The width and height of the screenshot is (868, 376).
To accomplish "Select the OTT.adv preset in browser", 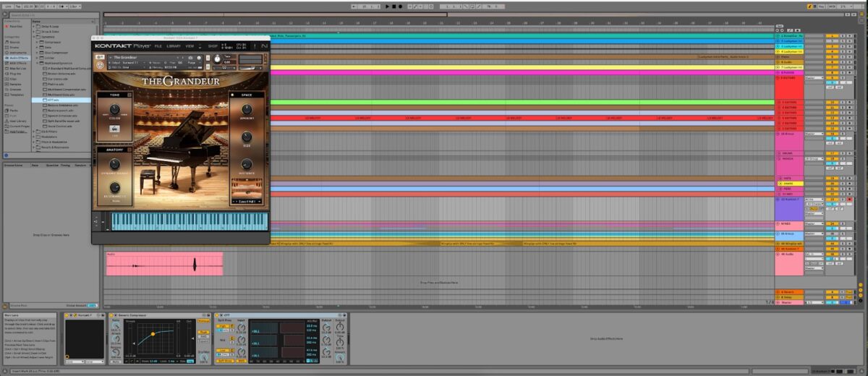I will (54, 100).
